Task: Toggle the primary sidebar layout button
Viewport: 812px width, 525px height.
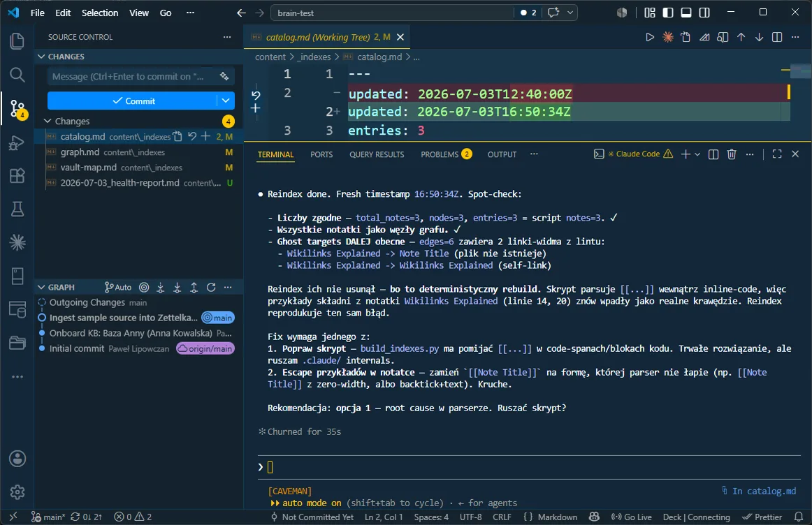Action: pyautogui.click(x=668, y=13)
